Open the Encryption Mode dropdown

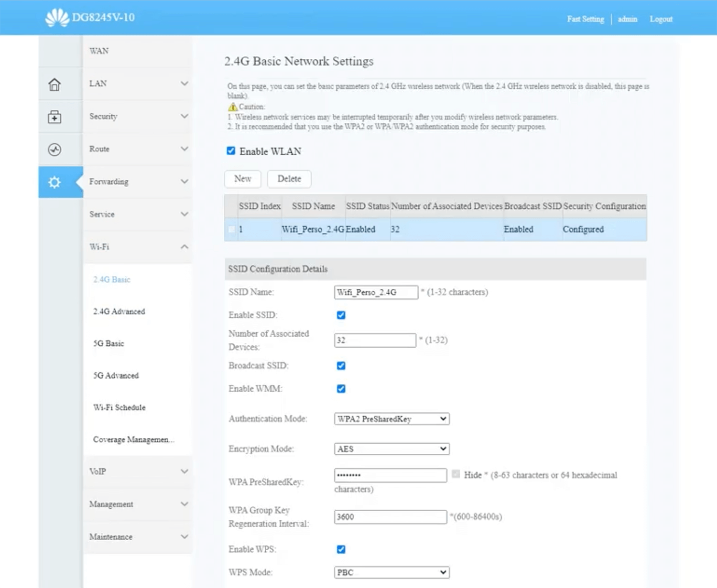(391, 449)
